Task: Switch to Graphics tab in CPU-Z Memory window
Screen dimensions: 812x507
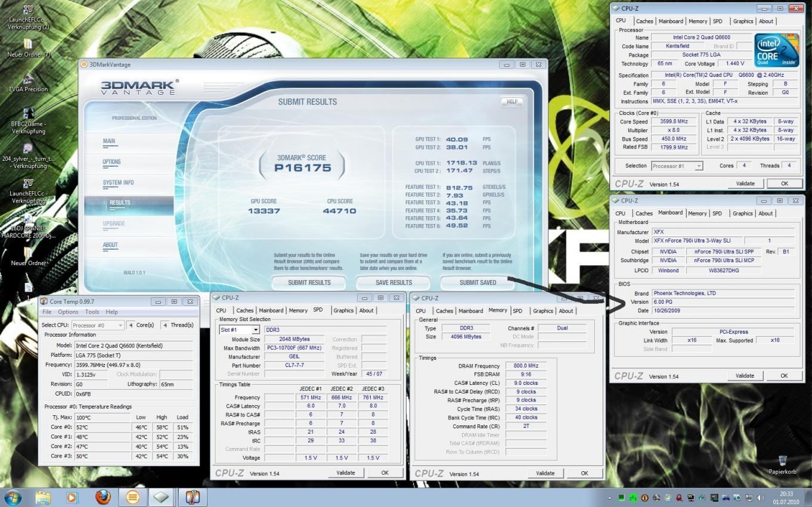Action: click(543, 311)
